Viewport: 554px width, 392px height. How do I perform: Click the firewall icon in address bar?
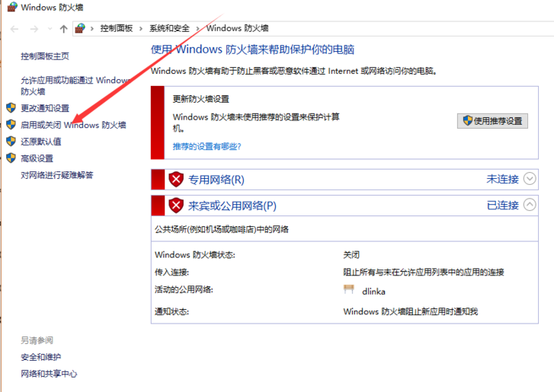point(80,28)
